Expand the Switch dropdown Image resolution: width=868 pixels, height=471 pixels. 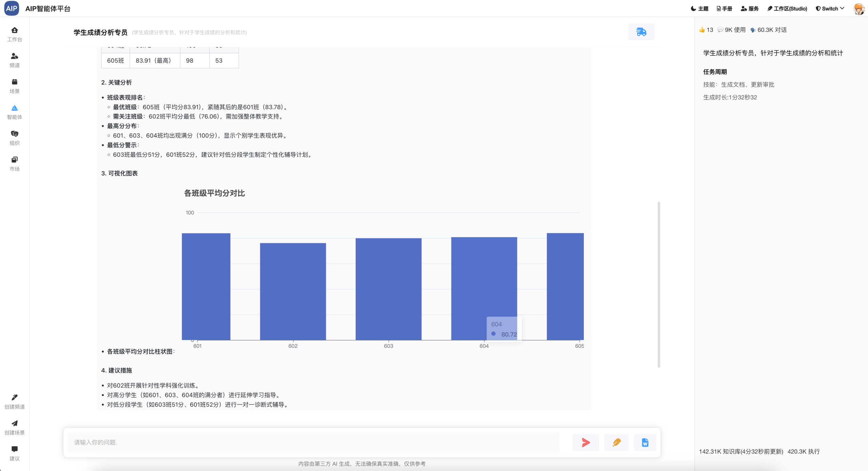coord(830,8)
